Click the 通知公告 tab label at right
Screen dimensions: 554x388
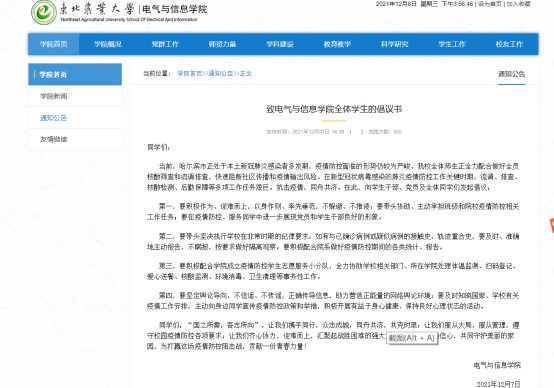point(512,74)
